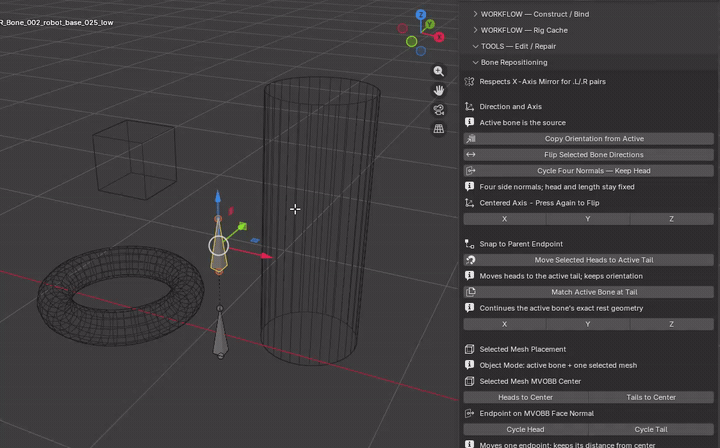Click the icon on Move Selected Heads button
Screen dimensions: 720x448
pos(471,260)
